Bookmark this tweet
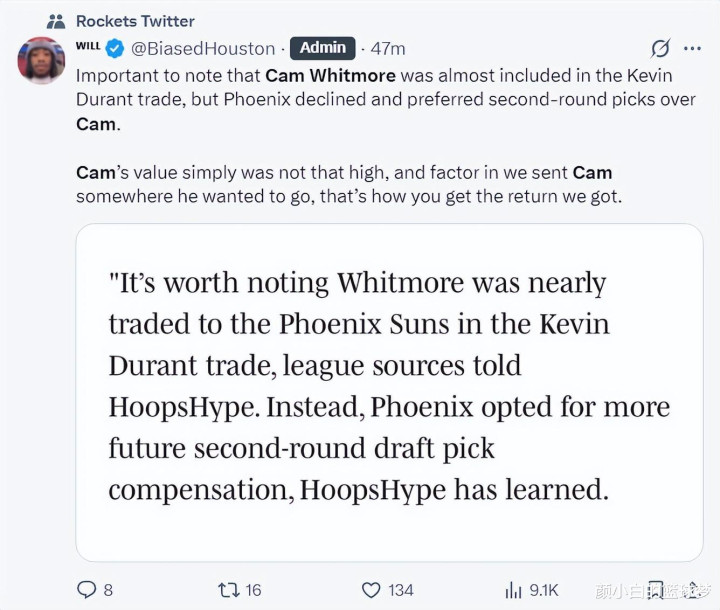720x610 pixels. pos(656,588)
